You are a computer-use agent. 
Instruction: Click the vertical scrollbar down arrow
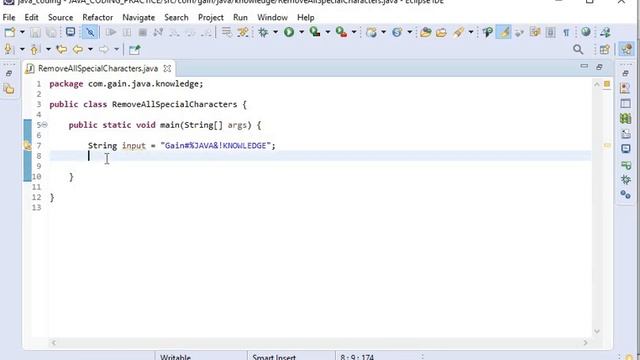[x=597, y=331]
